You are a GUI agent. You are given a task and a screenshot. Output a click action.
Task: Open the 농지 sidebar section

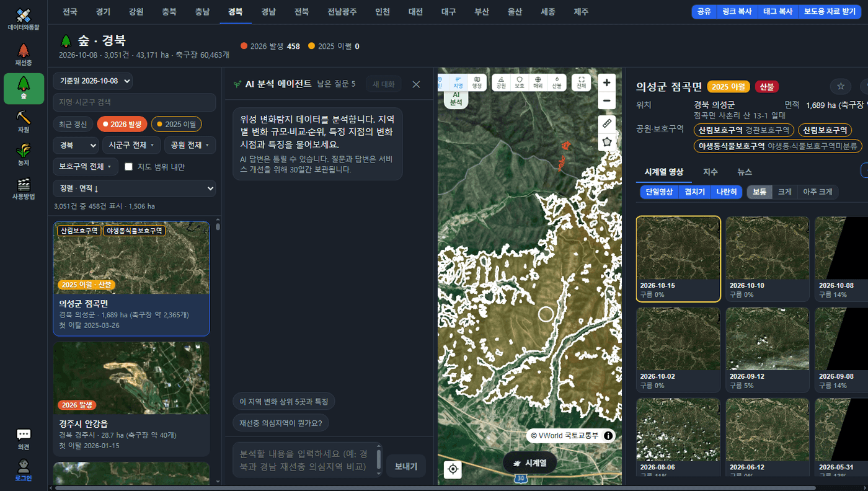(x=24, y=155)
